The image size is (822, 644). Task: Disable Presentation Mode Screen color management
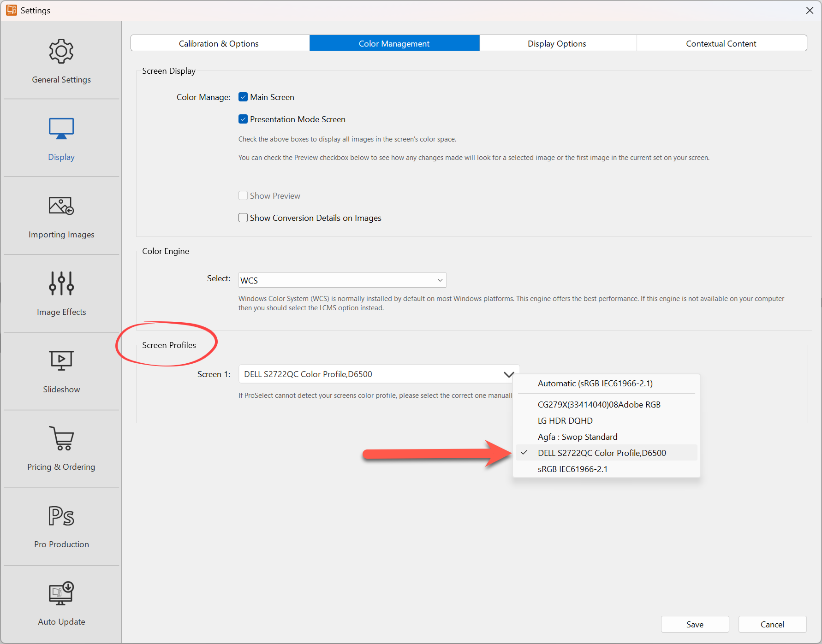click(243, 119)
